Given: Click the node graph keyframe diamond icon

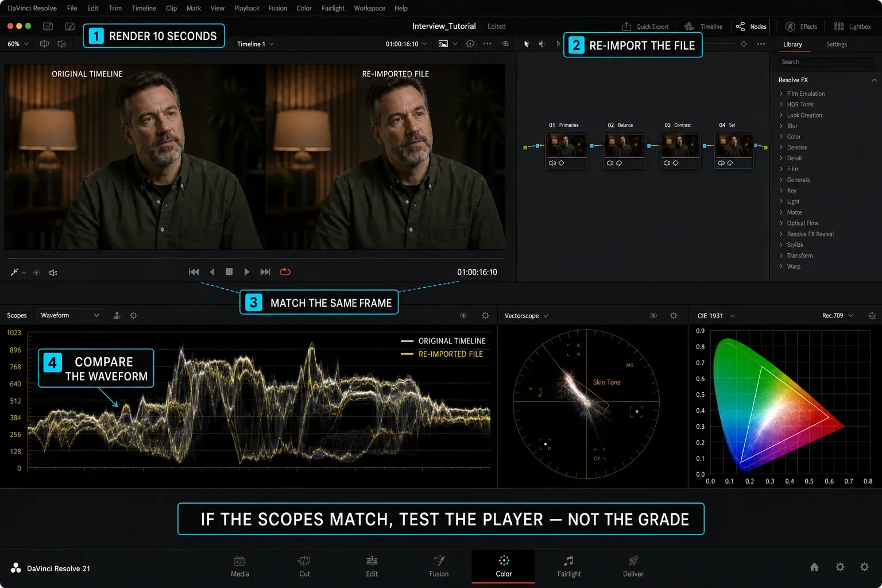Looking at the screenshot, I should click(x=744, y=44).
